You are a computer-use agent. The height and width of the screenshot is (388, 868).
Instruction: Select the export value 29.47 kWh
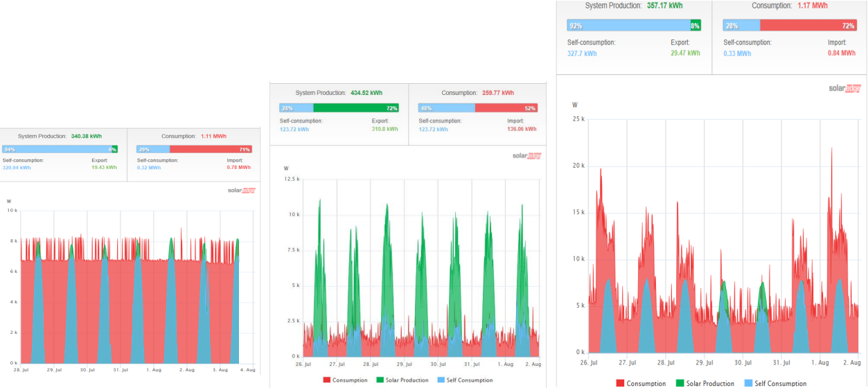685,53
